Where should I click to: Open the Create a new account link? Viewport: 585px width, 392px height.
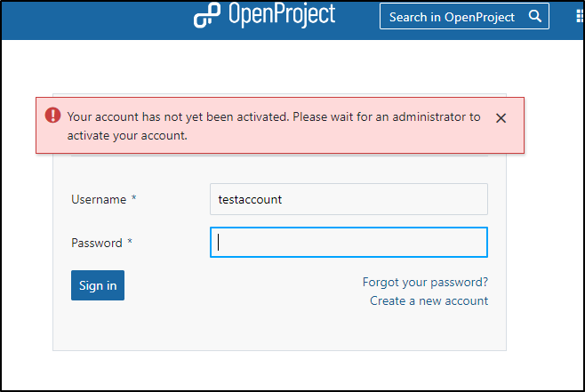[429, 300]
